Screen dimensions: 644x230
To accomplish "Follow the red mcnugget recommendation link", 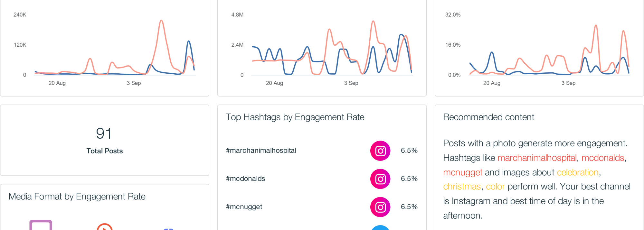I will tap(462, 172).
